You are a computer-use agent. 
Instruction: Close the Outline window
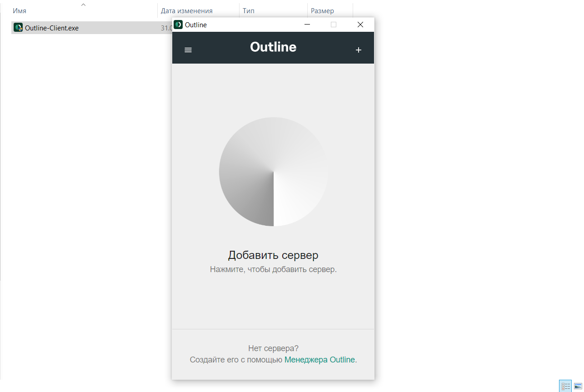pyautogui.click(x=360, y=25)
